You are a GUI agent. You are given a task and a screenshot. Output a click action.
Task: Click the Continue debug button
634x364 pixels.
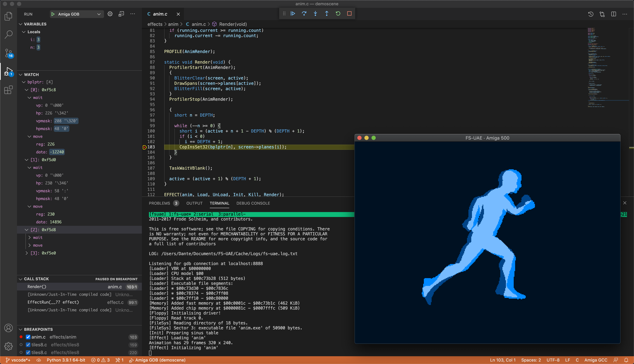coord(293,13)
